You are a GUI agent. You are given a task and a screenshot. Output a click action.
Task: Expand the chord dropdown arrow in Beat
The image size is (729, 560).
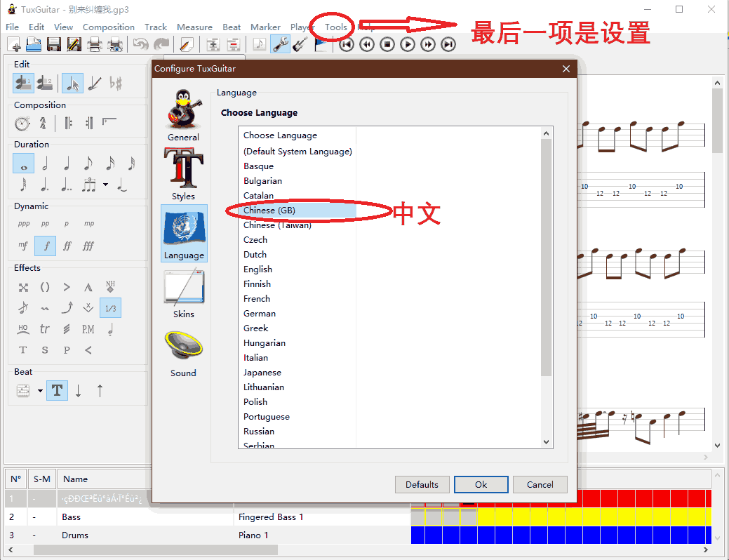point(40,391)
